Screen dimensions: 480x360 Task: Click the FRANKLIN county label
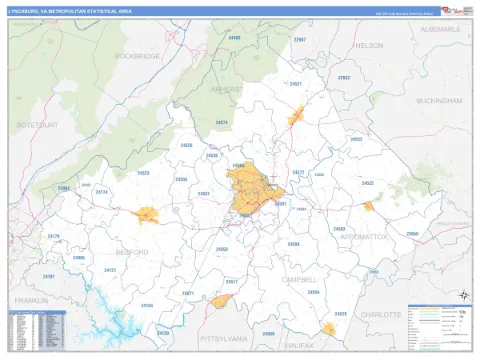click(31, 301)
